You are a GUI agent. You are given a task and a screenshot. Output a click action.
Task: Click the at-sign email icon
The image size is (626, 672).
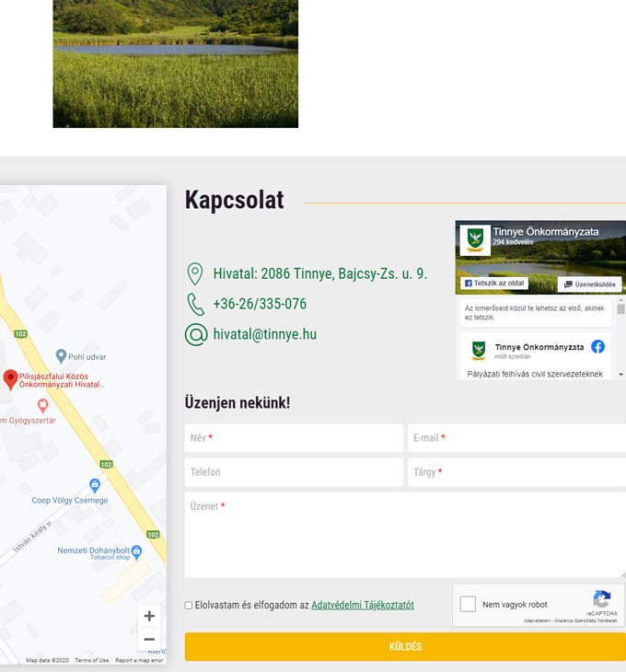click(196, 334)
